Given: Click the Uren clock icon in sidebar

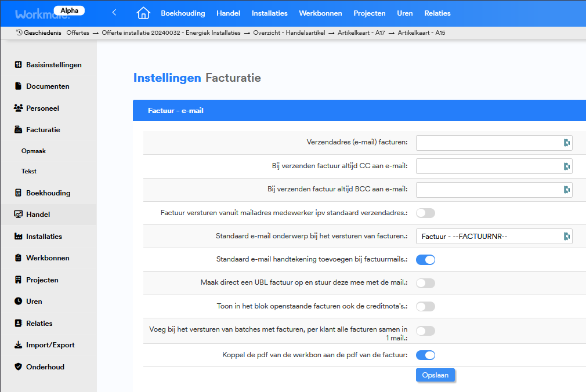Looking at the screenshot, I should (x=18, y=302).
